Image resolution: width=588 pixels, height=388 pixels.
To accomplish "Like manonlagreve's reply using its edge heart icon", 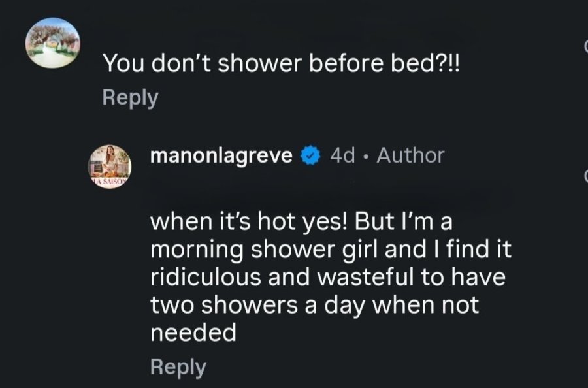I will 586,175.
